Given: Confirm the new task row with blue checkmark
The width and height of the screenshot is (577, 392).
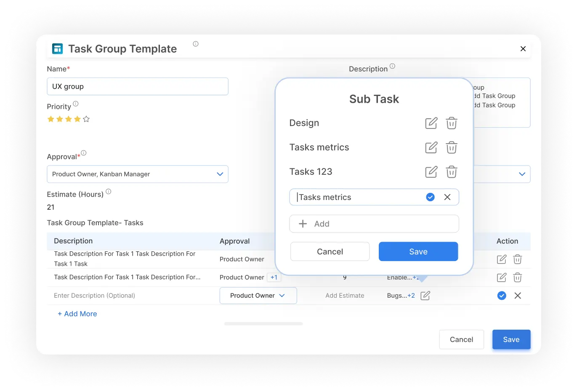Looking at the screenshot, I should coord(501,295).
